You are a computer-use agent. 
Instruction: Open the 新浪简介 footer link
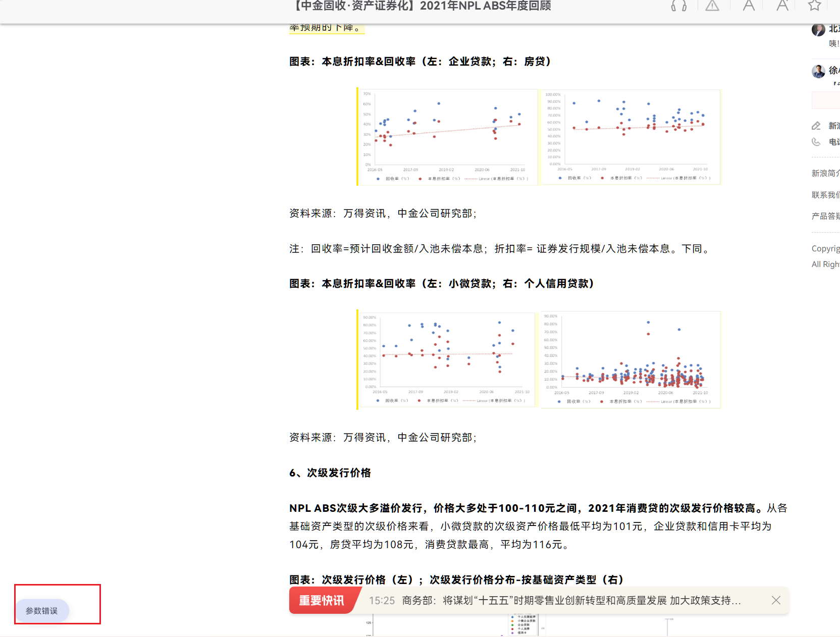pos(825,173)
